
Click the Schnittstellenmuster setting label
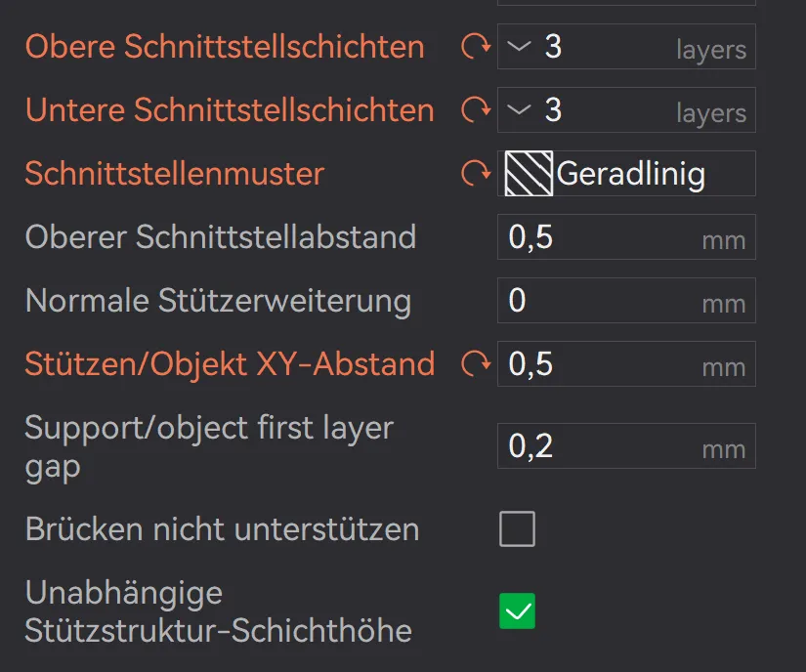pos(175,174)
